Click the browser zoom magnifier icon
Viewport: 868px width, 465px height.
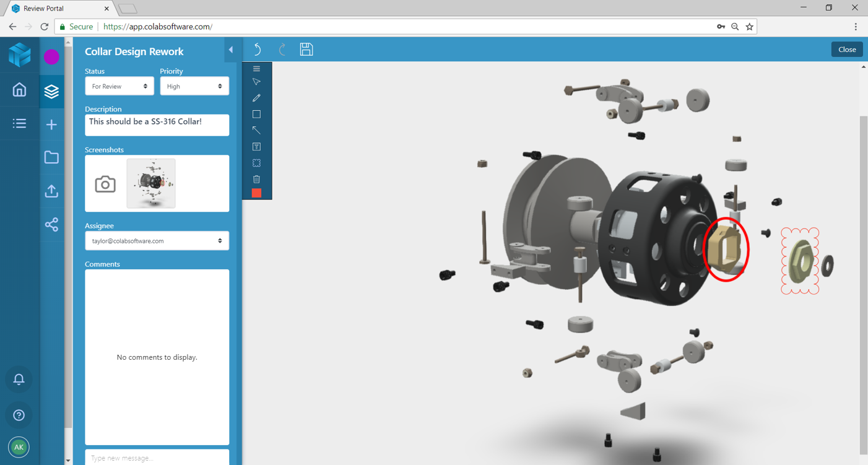click(735, 27)
